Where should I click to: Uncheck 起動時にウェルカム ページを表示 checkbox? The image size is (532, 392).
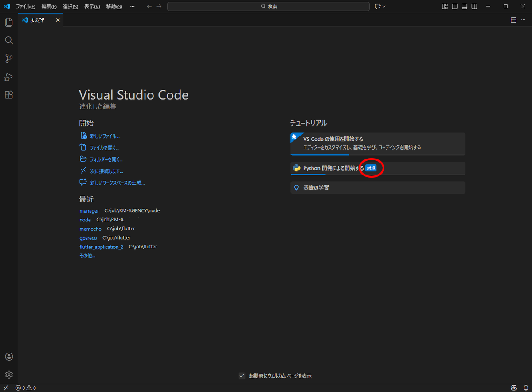click(242, 376)
